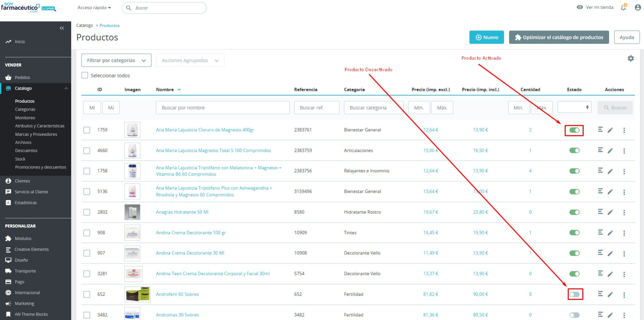
Task: Enable status toggle for Androferti 60 Sobres
Action: click(x=574, y=294)
